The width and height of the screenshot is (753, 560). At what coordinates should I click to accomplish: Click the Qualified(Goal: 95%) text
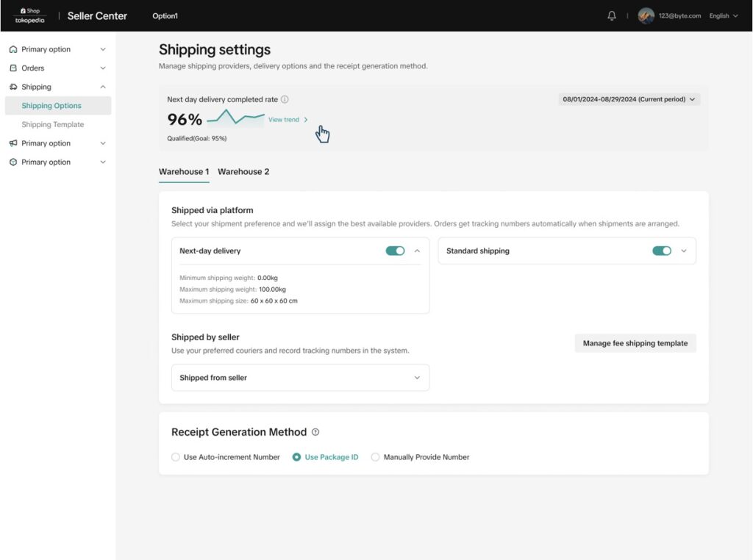(197, 138)
